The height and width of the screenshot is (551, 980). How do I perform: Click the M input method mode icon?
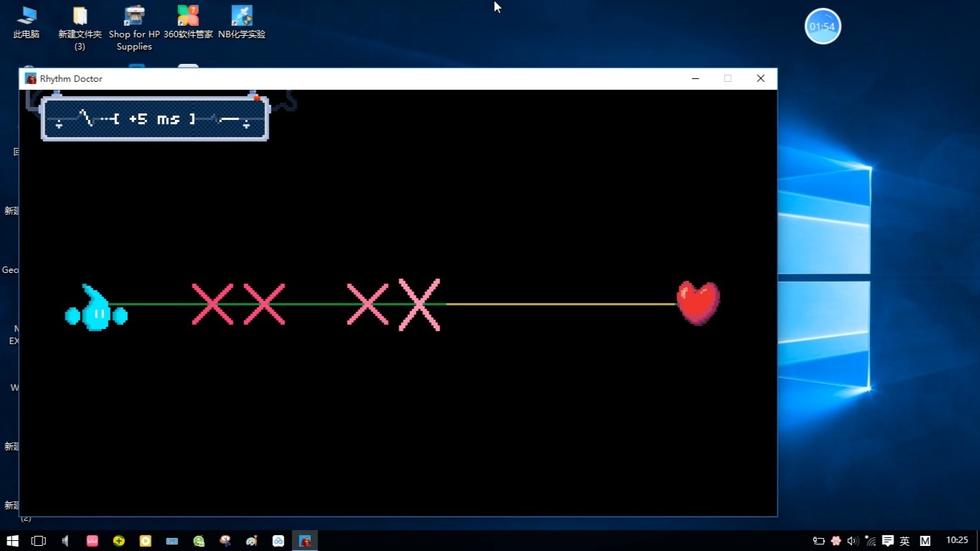925,541
